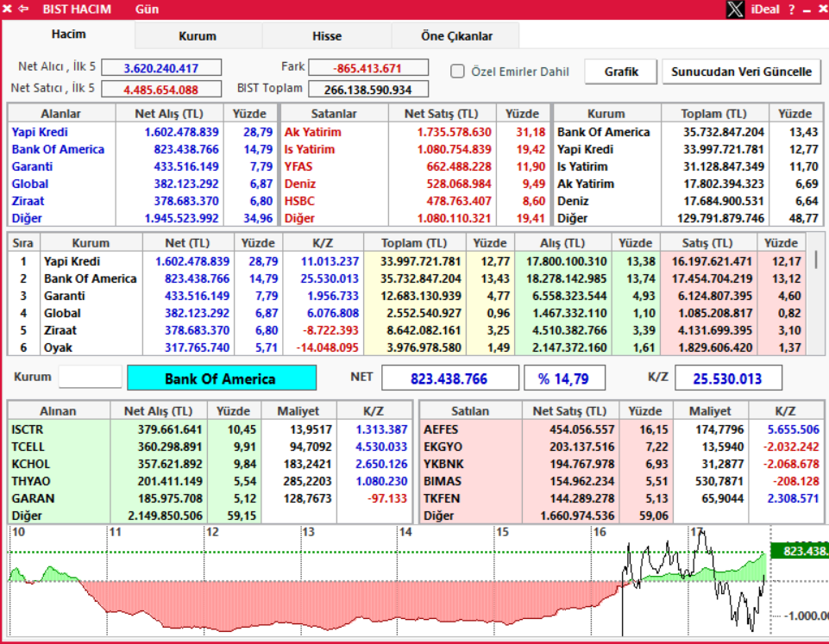Click the BIST Toplam value field
The image size is (829, 644).
(368, 90)
